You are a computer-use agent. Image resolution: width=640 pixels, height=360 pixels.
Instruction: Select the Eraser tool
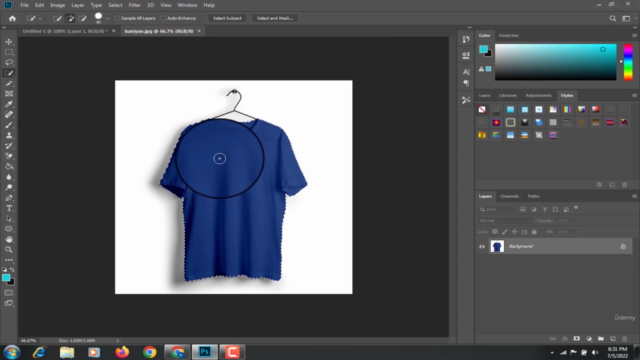[9, 156]
